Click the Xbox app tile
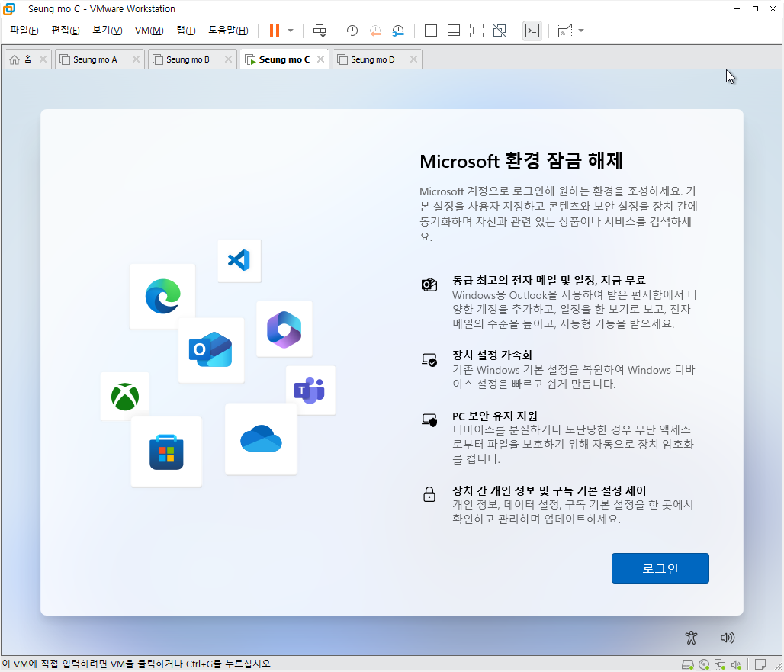784x672 pixels. pos(124,396)
